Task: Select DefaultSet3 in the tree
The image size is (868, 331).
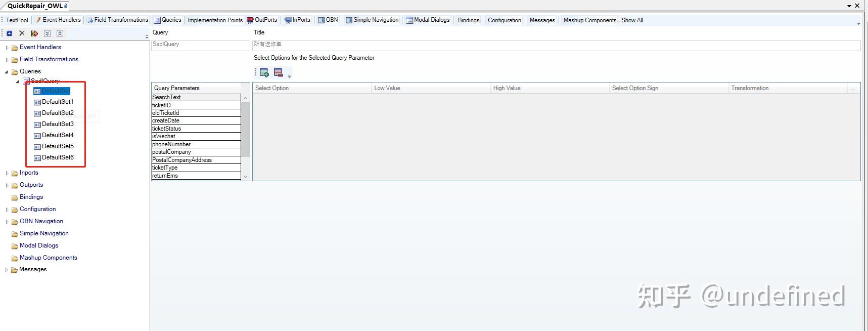Action: coord(54,124)
